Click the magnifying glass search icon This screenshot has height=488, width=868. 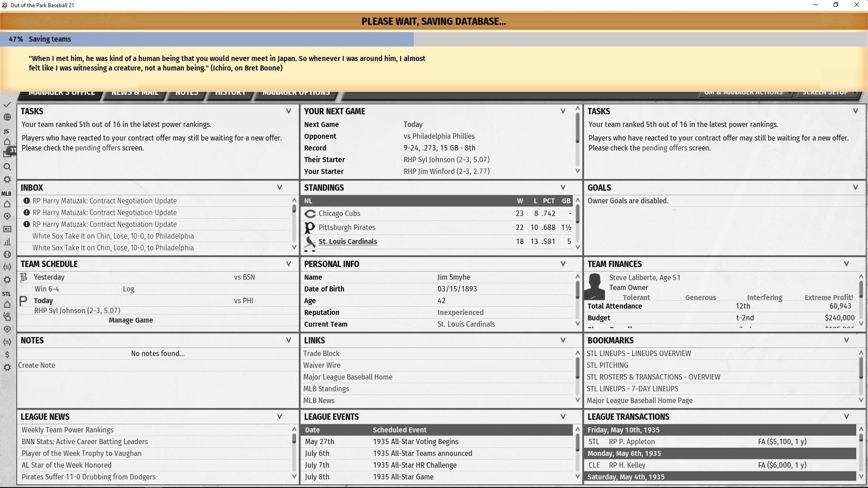7,167
